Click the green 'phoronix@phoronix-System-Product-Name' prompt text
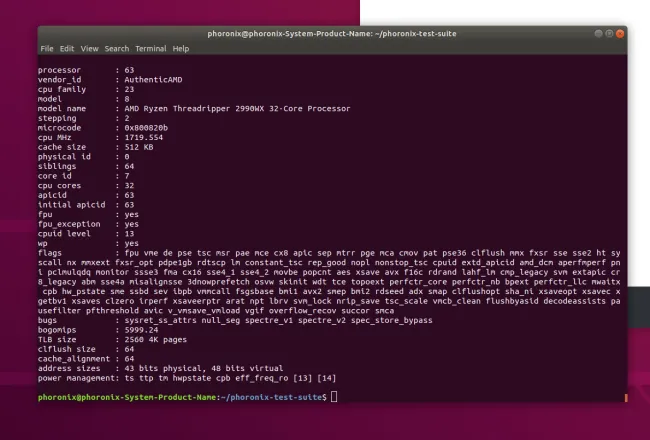The image size is (650, 440). coord(126,397)
